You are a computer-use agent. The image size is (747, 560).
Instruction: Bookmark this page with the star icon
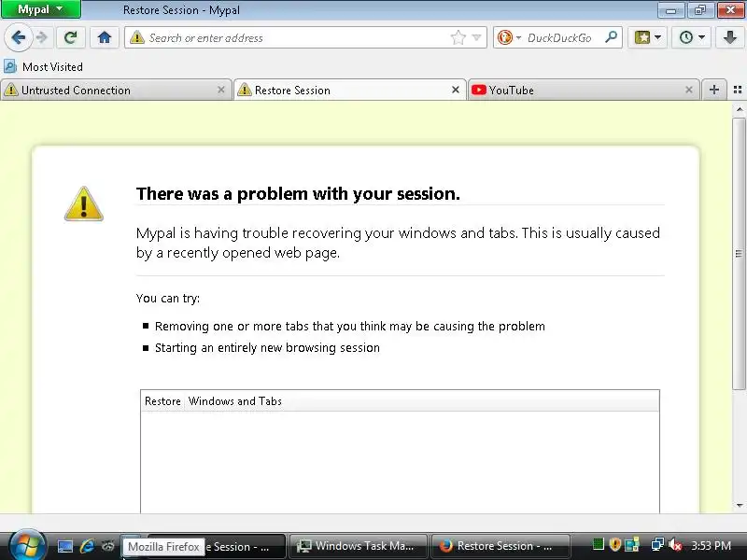coord(458,37)
